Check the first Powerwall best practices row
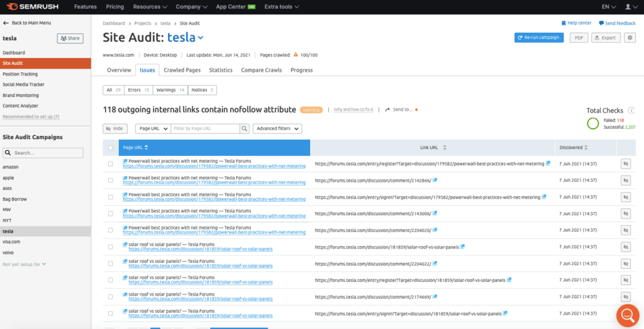Image resolution: width=644 pixels, height=329 pixels. (111, 164)
